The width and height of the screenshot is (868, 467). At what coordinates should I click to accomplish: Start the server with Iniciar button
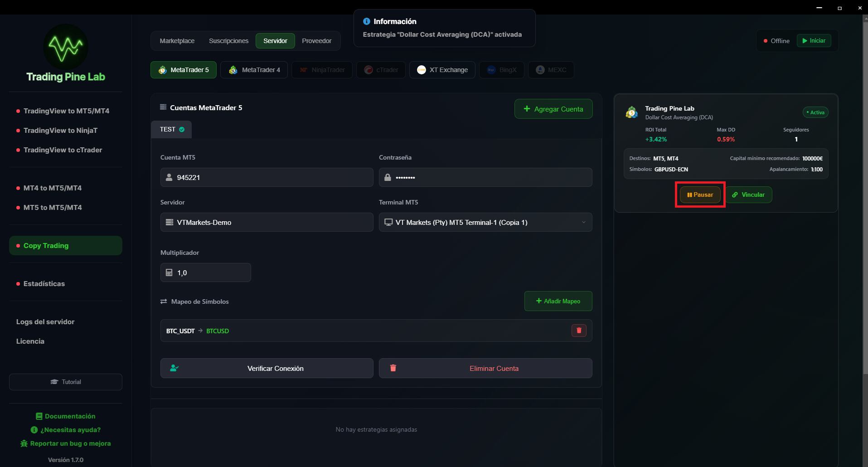[814, 41]
